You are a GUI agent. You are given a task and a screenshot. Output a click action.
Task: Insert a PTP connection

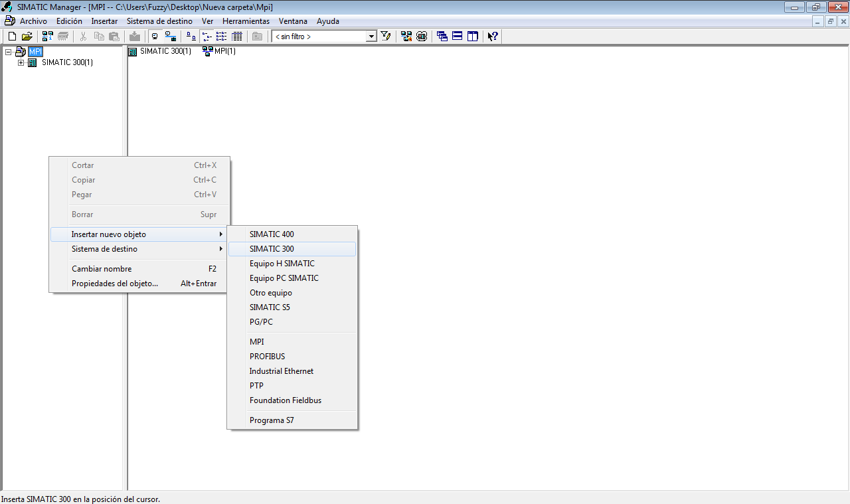point(292,386)
